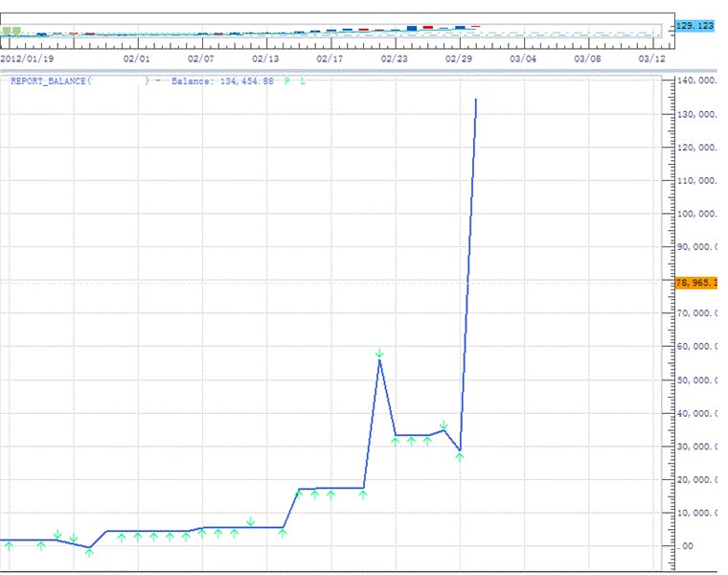The height and width of the screenshot is (575, 728).
Task: Click the 2012/01/19 start date label
Action: pyautogui.click(x=26, y=58)
